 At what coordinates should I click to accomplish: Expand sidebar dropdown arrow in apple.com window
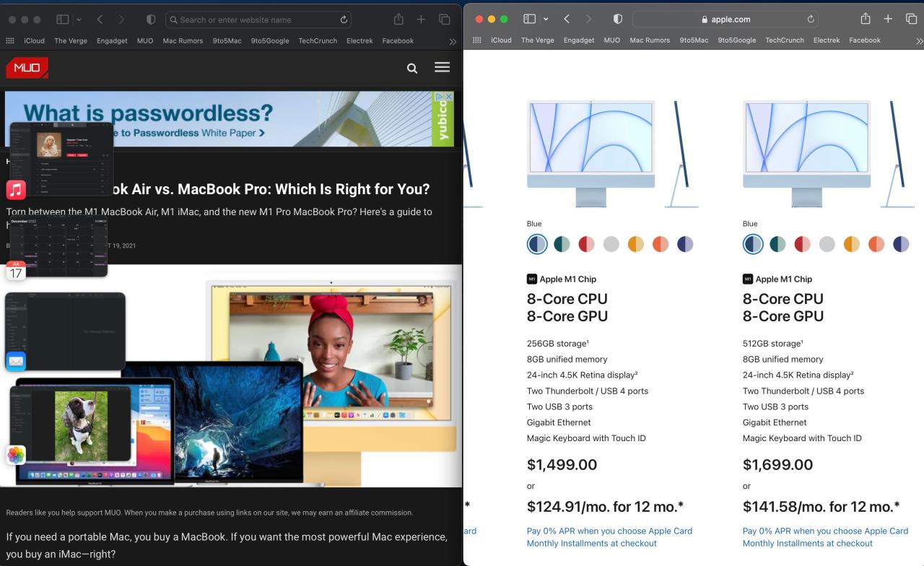point(546,19)
